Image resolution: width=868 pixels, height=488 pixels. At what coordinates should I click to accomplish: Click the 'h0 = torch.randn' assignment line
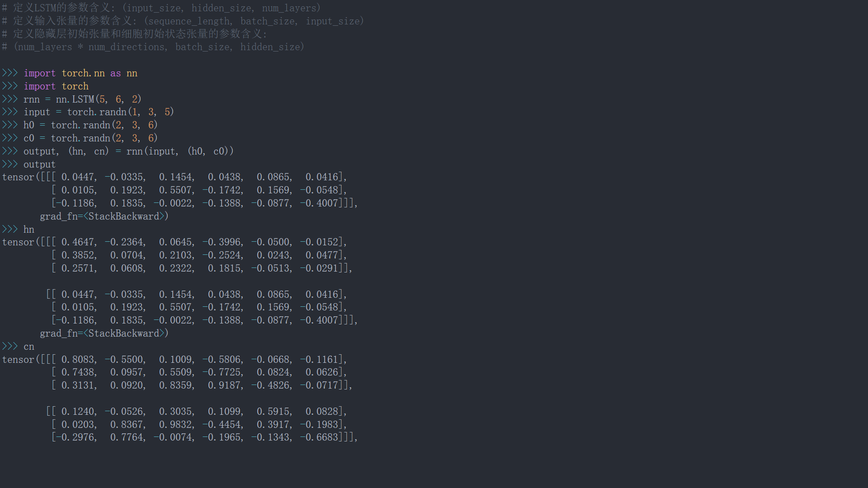pos(90,125)
